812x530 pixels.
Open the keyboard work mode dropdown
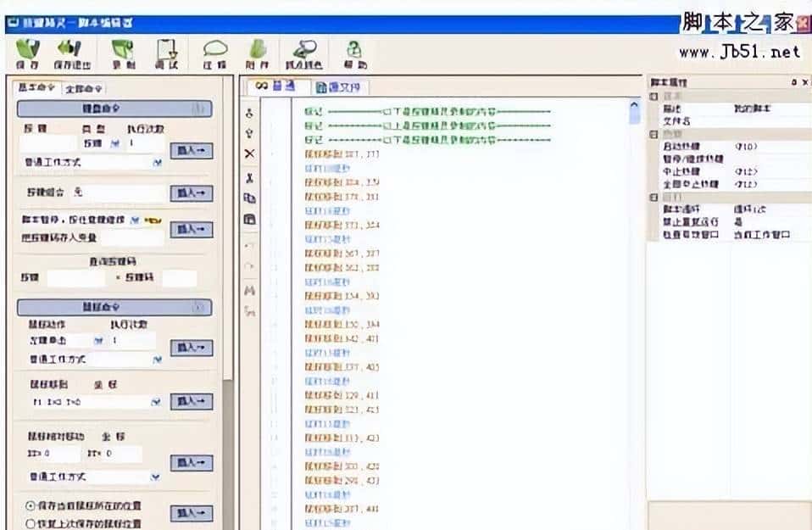coord(158,162)
